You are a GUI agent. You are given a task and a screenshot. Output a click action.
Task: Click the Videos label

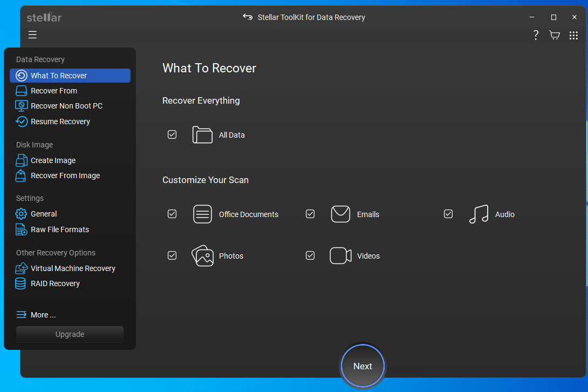pos(368,256)
